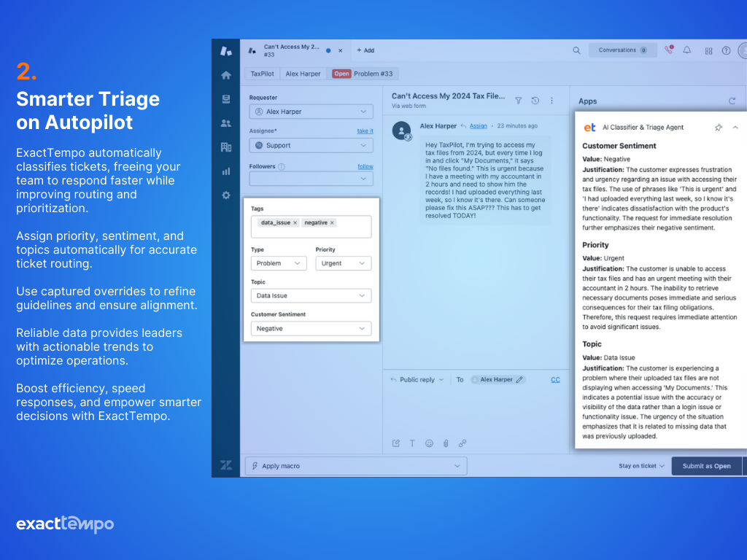Click the Assign link next to Alex Harper

479,125
